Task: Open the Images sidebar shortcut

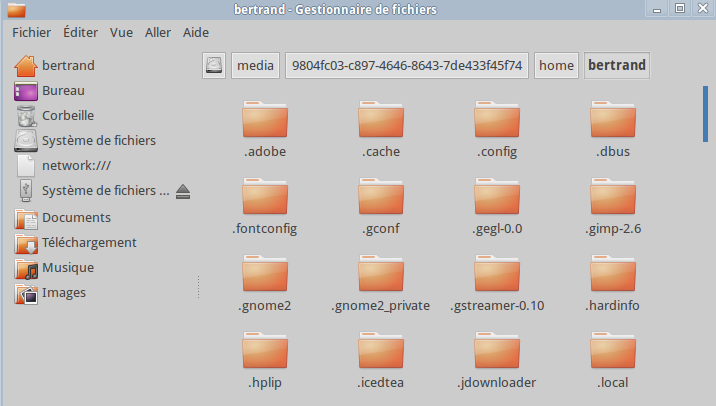Action: click(63, 293)
